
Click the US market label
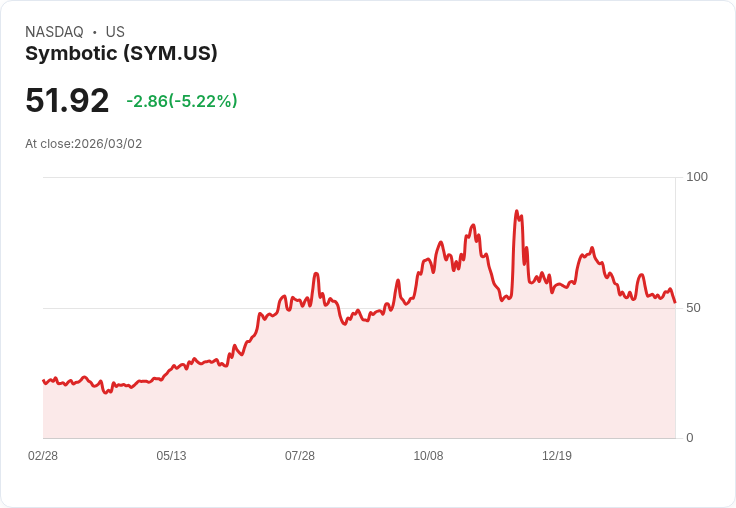pyautogui.click(x=115, y=32)
